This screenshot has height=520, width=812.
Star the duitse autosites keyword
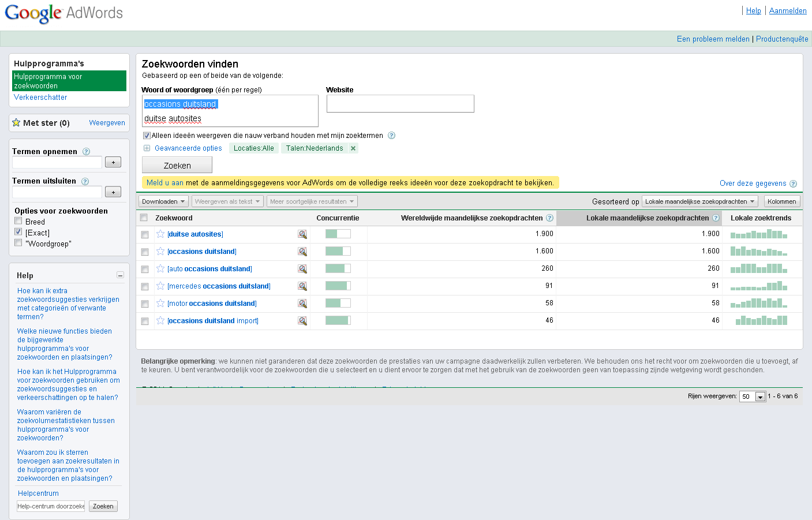click(160, 234)
